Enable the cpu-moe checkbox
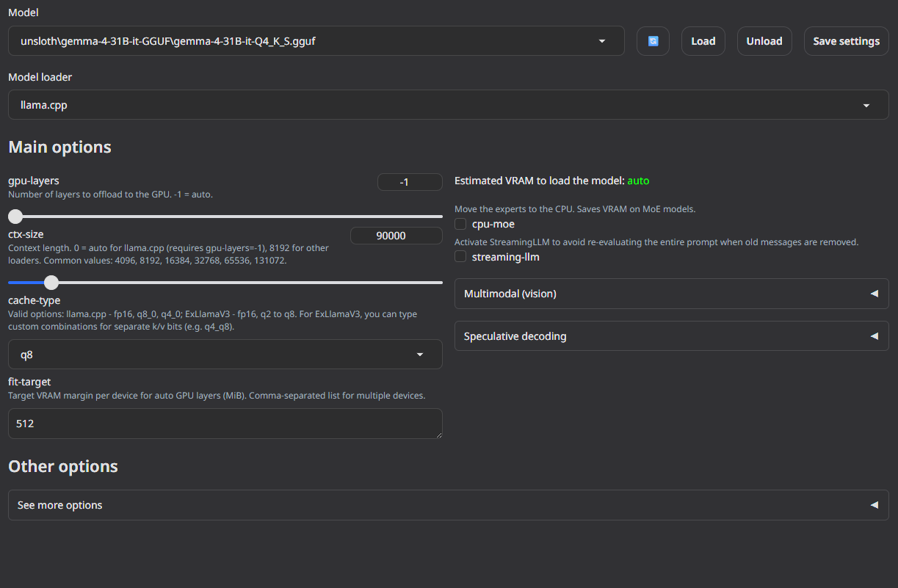898x588 pixels. coord(460,224)
